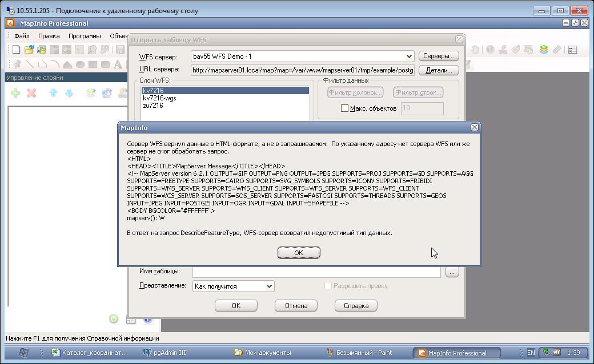Viewport: 594px width, 364px height.
Task: Click OK in the Открыть таблицу WFS dialog
Action: click(x=236, y=305)
